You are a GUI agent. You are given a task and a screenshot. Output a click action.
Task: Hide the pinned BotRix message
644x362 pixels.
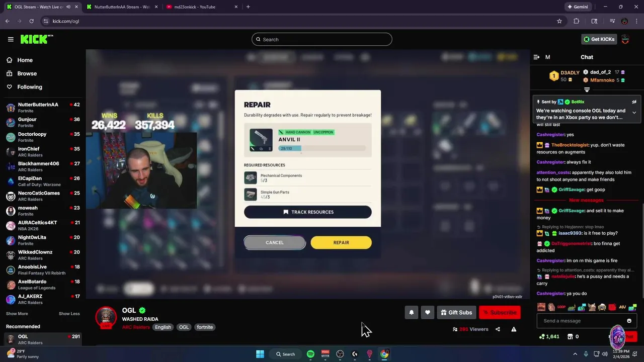[634, 102]
